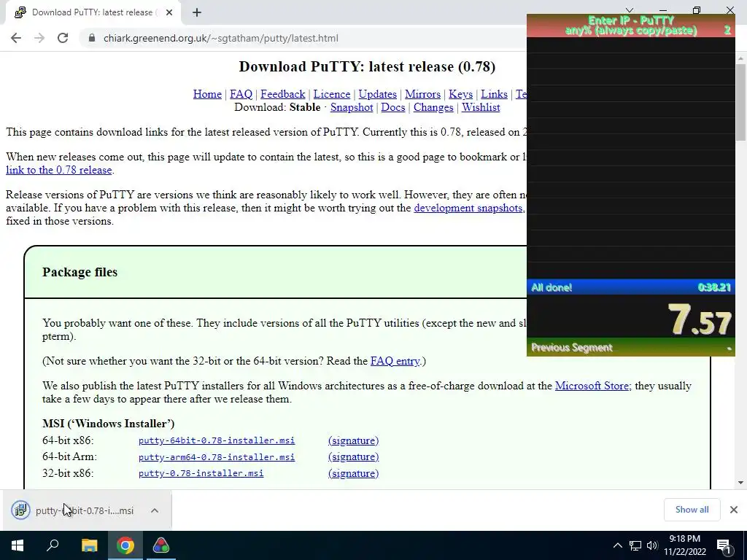Image resolution: width=747 pixels, height=560 pixels.
Task: Follow link to the 0.78 release
Action: coord(59,170)
